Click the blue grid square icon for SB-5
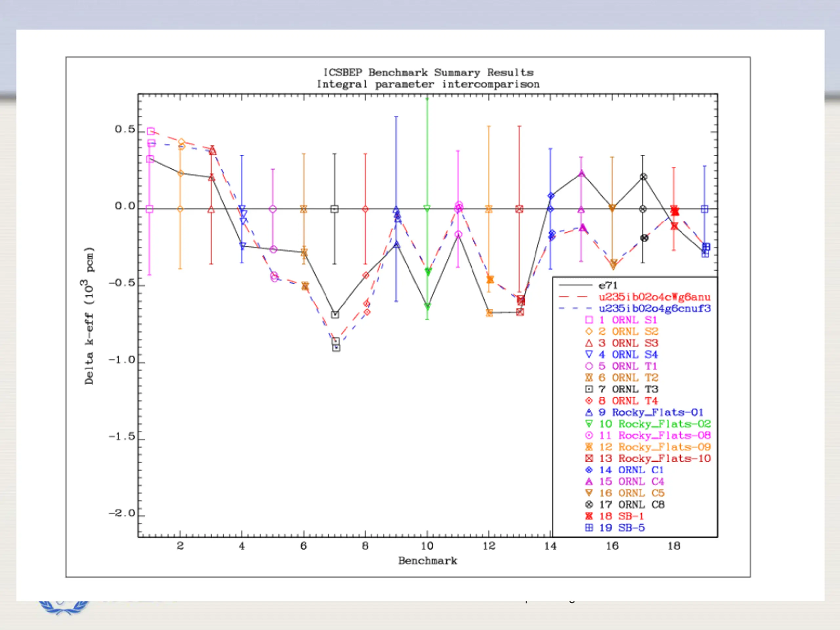 [589, 528]
